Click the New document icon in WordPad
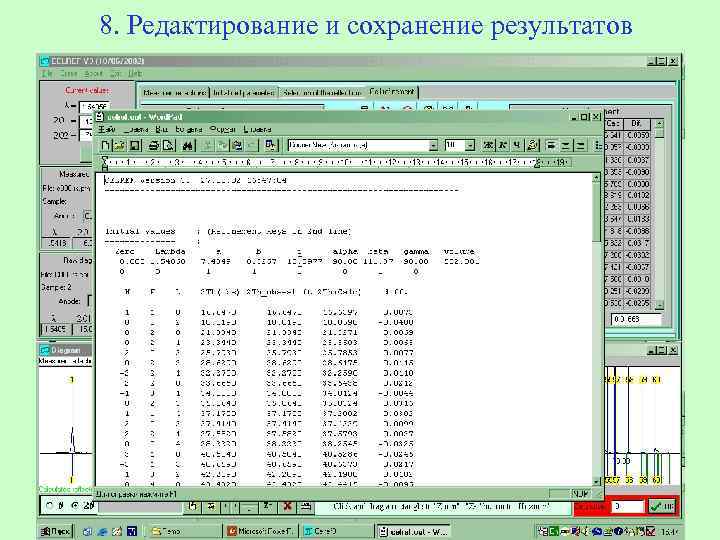The height and width of the screenshot is (540, 720). pyautogui.click(x=106, y=146)
